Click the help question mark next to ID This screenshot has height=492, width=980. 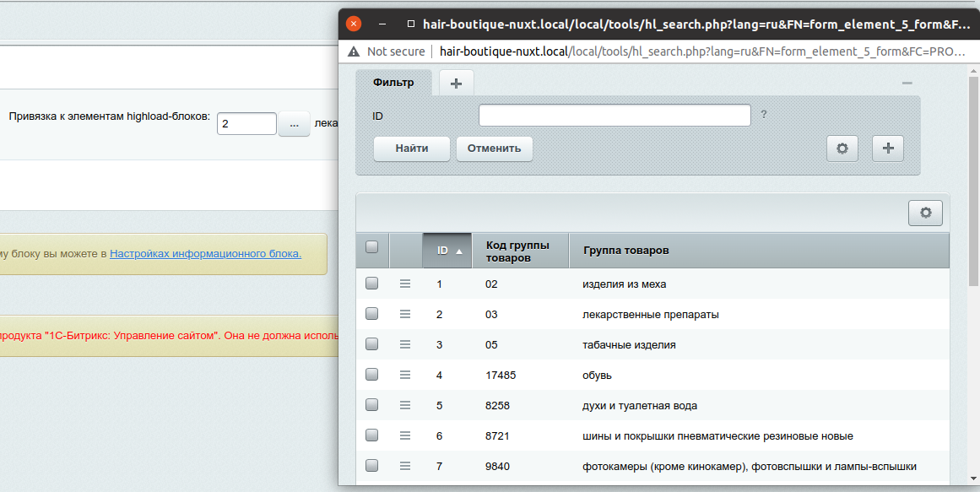coord(764,115)
